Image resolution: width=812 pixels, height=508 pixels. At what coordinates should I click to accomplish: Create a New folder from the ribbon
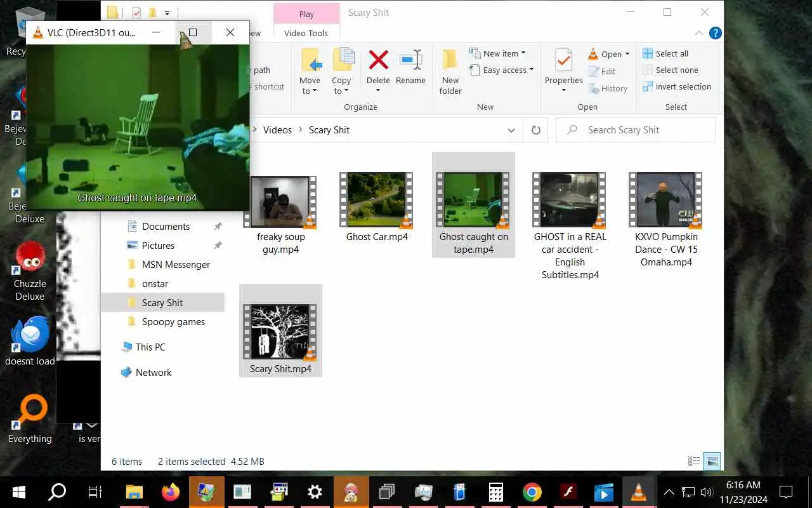click(450, 72)
